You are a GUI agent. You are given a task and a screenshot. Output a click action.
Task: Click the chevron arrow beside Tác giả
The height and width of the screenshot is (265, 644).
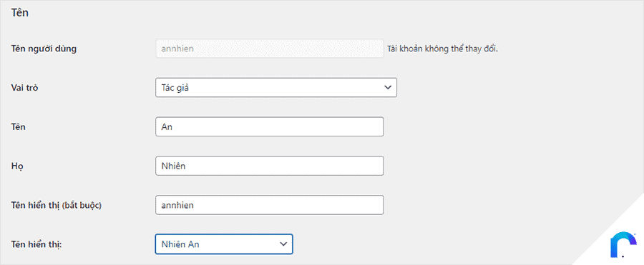[387, 87]
